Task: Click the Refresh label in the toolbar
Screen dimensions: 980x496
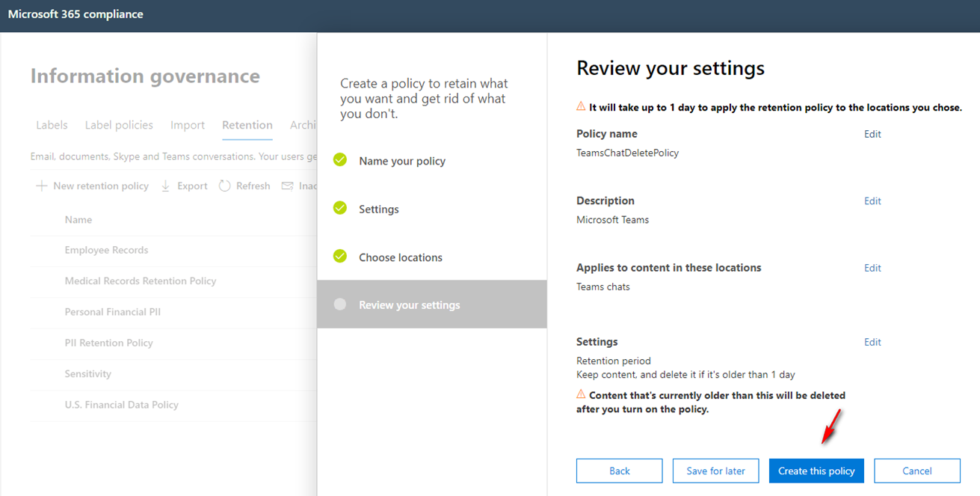Action: 253,186
